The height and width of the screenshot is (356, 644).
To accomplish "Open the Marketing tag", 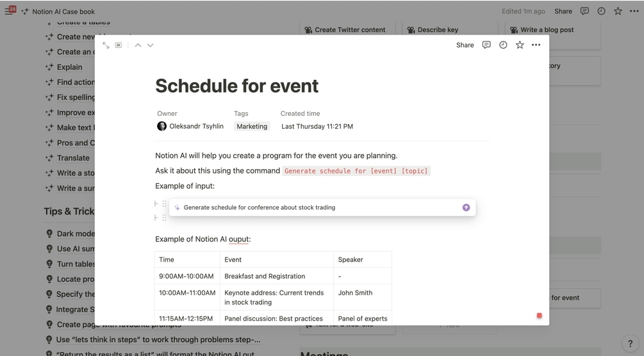I will (x=252, y=127).
